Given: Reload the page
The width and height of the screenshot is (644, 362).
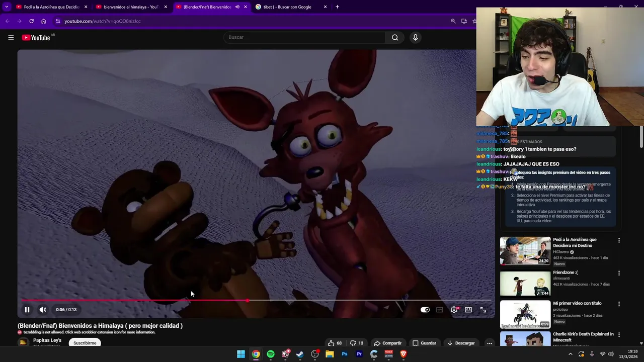Looking at the screenshot, I should point(31,21).
